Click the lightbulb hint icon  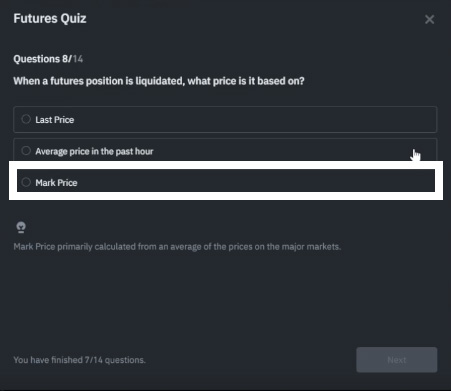pyautogui.click(x=21, y=227)
